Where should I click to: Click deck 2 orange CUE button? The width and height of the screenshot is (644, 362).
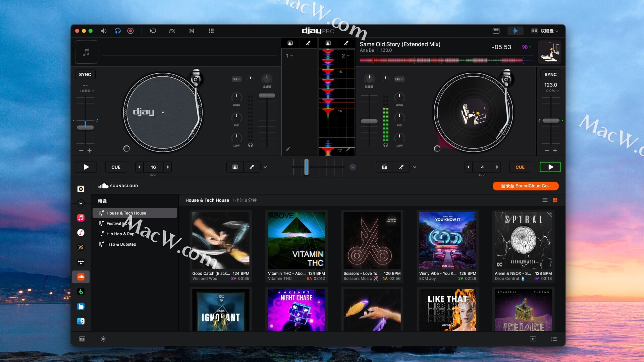click(520, 167)
